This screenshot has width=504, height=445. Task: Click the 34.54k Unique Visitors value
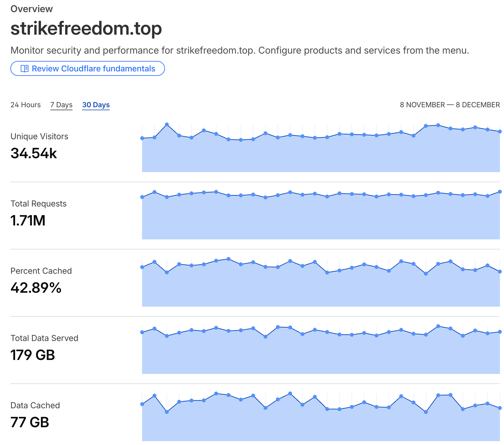pos(33,153)
